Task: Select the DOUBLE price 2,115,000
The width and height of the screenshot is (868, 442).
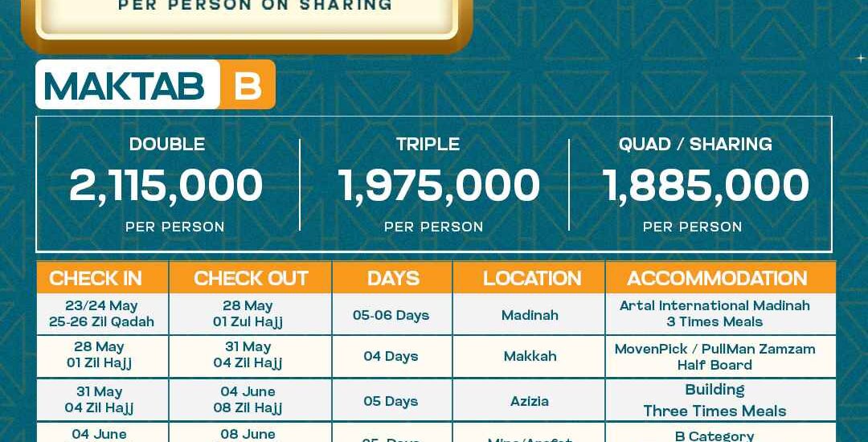Action: 166,186
